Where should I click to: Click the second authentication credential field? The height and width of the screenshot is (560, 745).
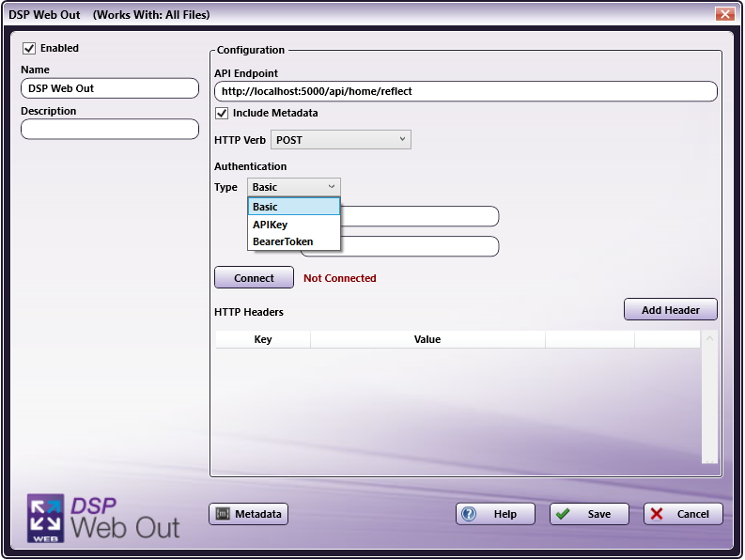click(420, 246)
